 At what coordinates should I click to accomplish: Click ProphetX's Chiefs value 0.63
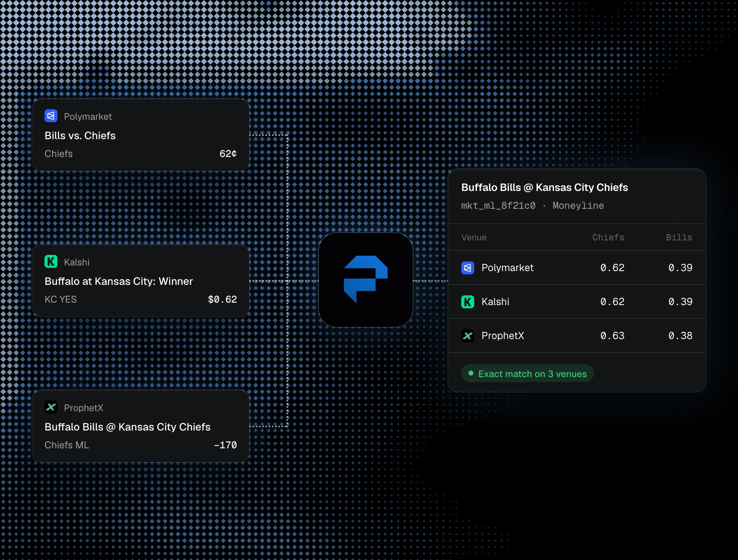pos(613,336)
